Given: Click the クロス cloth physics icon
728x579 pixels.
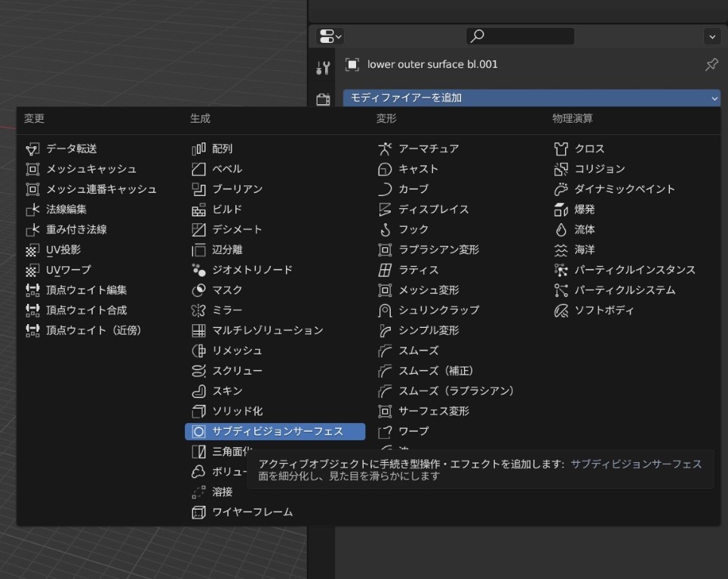Looking at the screenshot, I should pos(561,149).
